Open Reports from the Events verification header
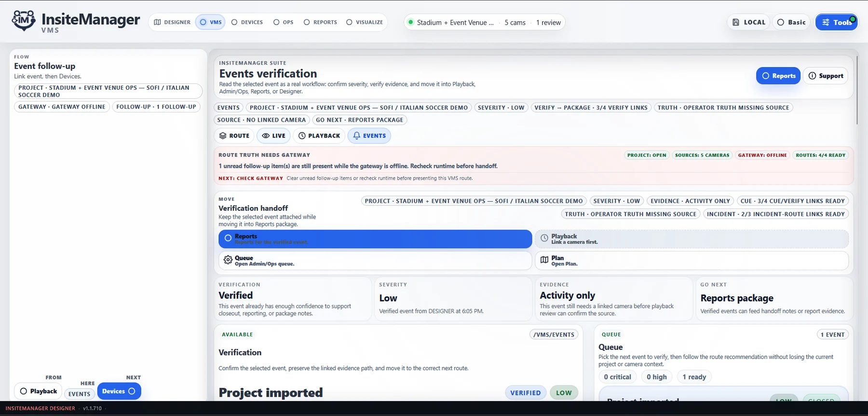This screenshot has height=416, width=868. [778, 76]
